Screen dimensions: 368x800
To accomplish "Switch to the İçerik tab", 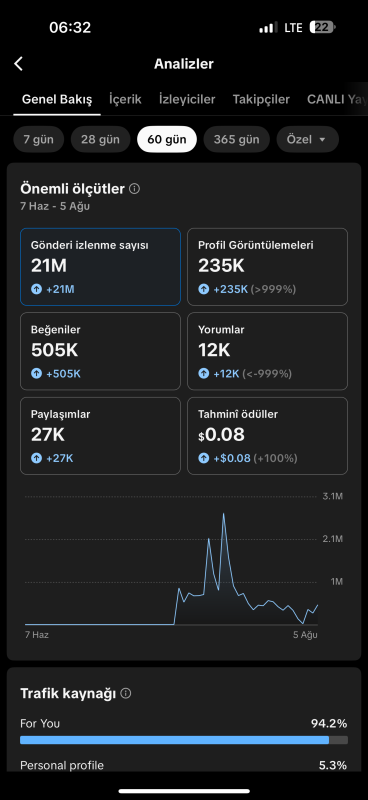I will (x=125, y=99).
